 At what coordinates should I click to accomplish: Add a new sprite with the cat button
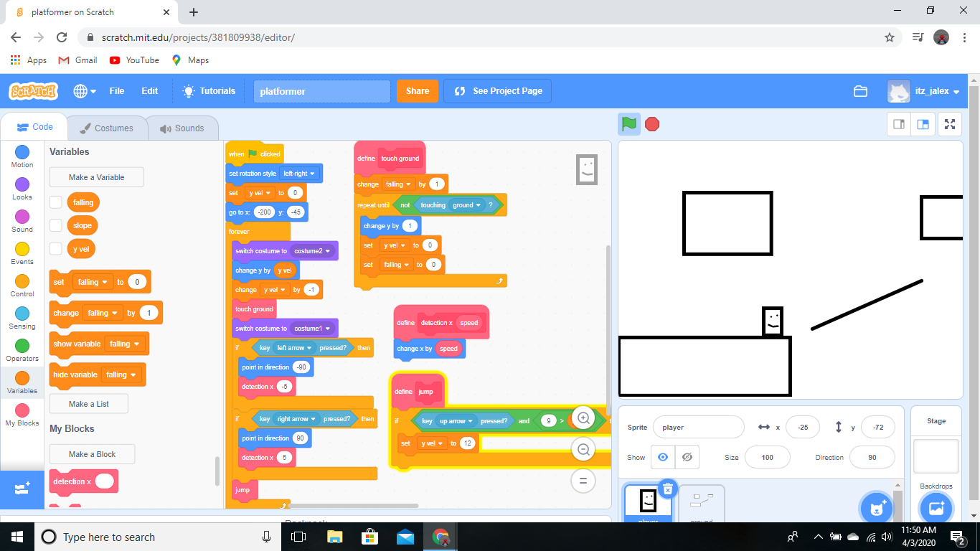pyautogui.click(x=877, y=507)
